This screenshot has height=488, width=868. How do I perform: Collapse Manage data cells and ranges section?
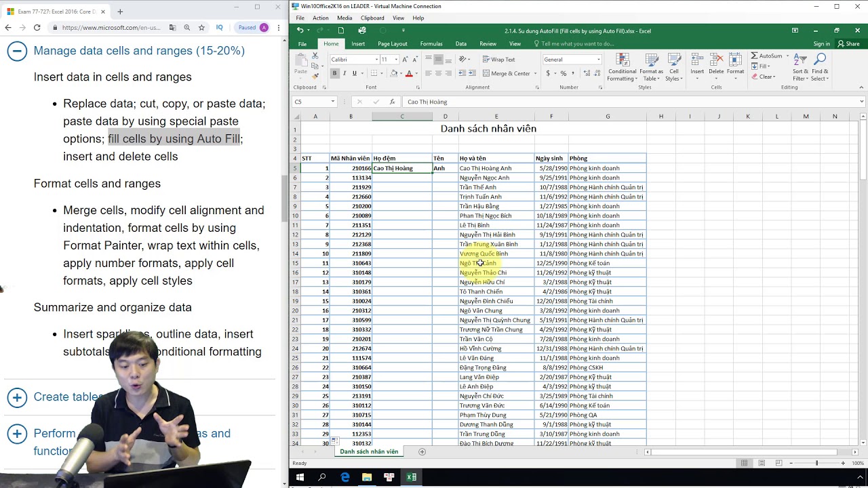[17, 51]
